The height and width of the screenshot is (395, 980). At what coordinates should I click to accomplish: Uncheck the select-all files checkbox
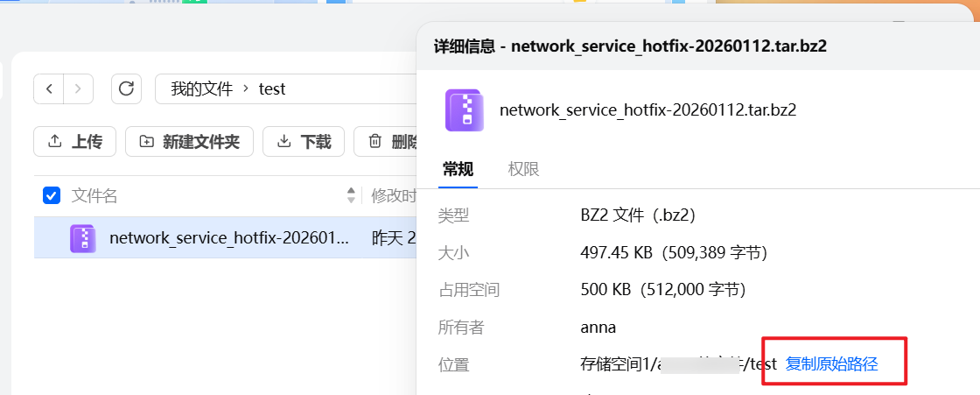tap(52, 195)
